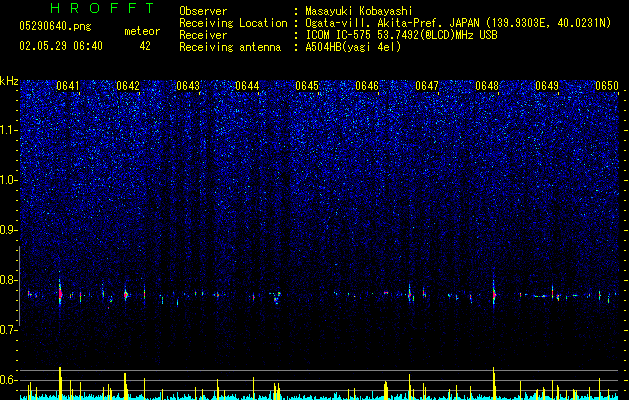Click the 'Receiver' field label
Screen dimensions: 629x400
click(203, 35)
